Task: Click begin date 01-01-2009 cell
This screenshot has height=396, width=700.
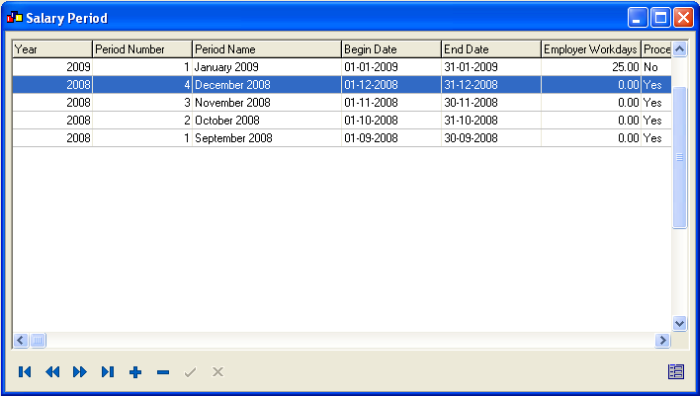Action: coord(392,67)
